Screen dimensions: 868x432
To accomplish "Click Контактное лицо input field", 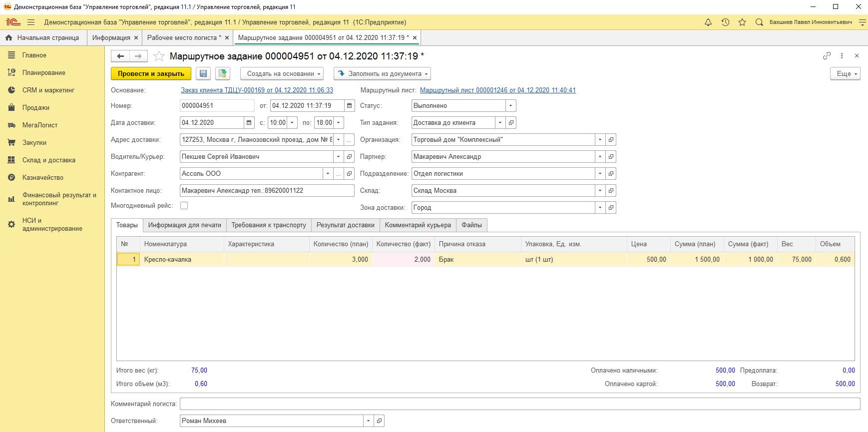I will click(267, 191).
